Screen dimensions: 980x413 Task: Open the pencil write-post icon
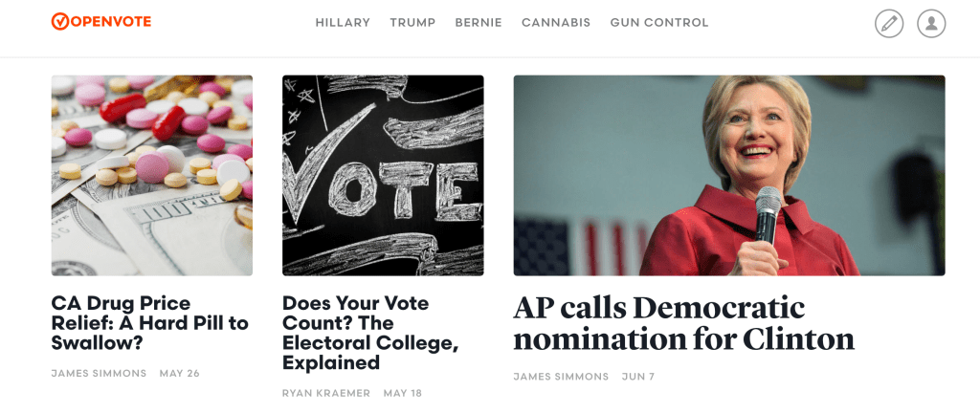pos(889,24)
